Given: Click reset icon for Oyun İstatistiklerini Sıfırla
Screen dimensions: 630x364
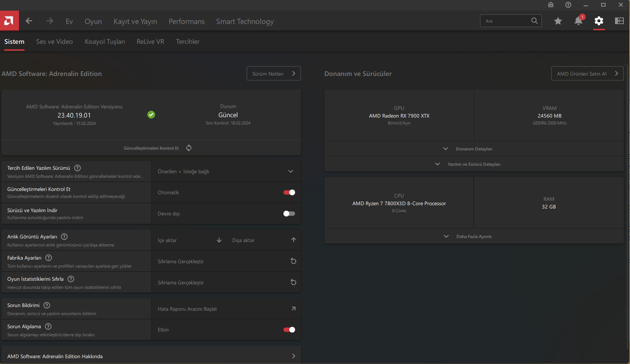Looking at the screenshot, I should tap(293, 282).
